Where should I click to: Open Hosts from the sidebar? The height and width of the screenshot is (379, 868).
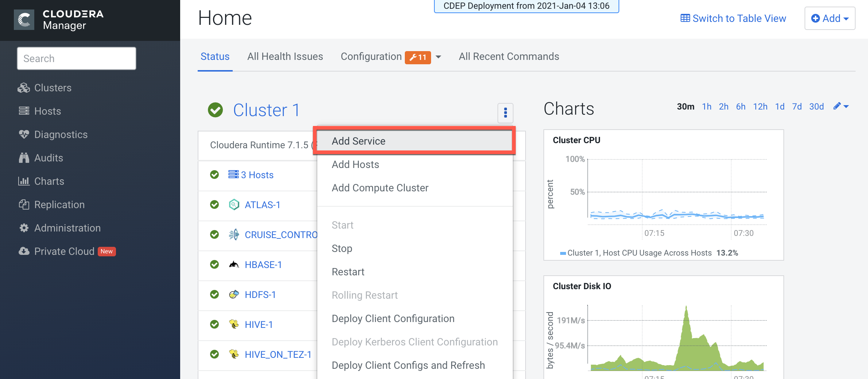click(x=39, y=111)
